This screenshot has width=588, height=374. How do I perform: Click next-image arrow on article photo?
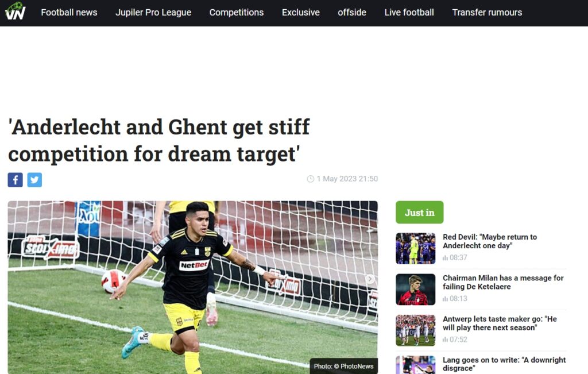point(370,279)
